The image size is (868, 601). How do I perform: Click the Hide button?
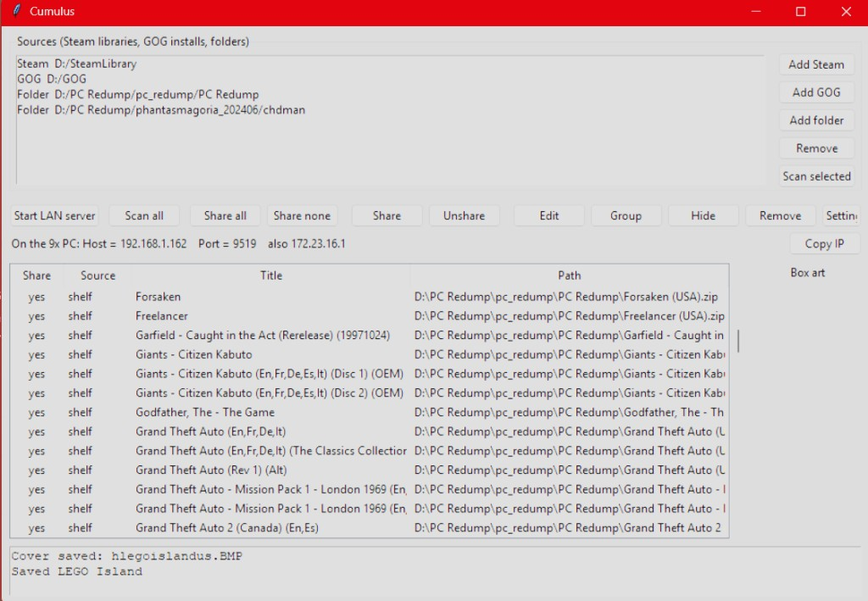[703, 216]
